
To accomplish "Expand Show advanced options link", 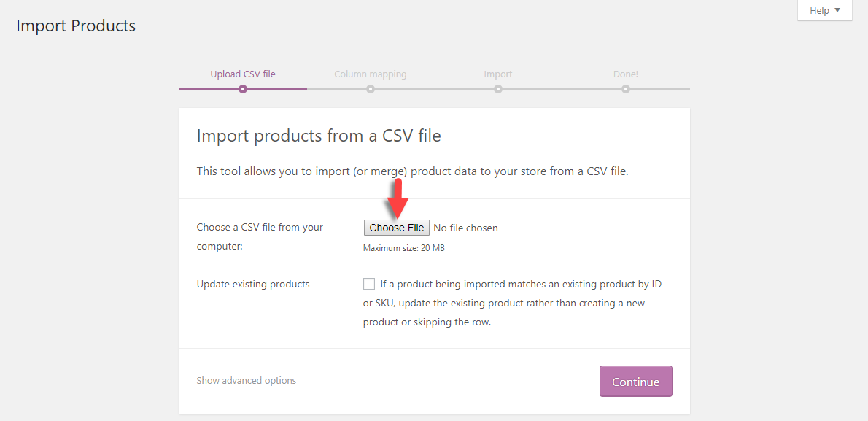I will (x=247, y=381).
